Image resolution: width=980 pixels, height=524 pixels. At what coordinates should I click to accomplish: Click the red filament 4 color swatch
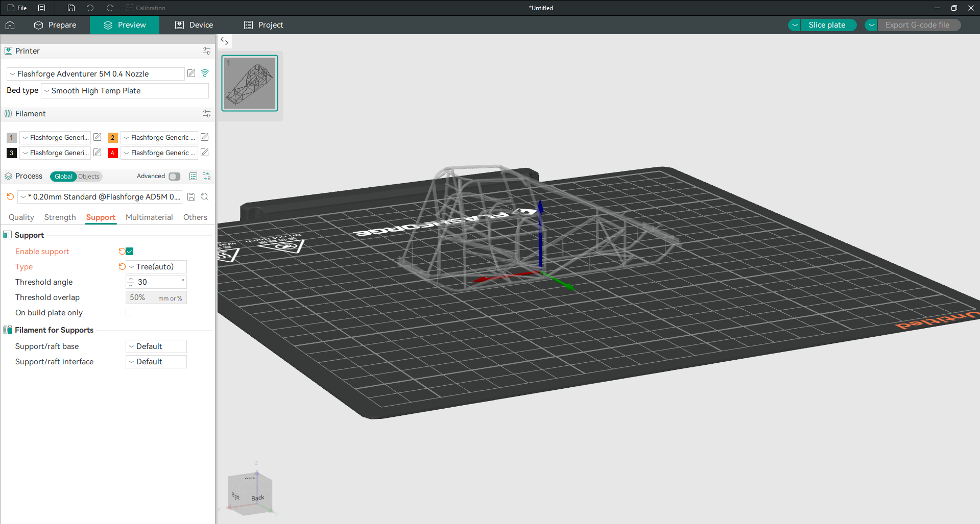pyautogui.click(x=113, y=153)
